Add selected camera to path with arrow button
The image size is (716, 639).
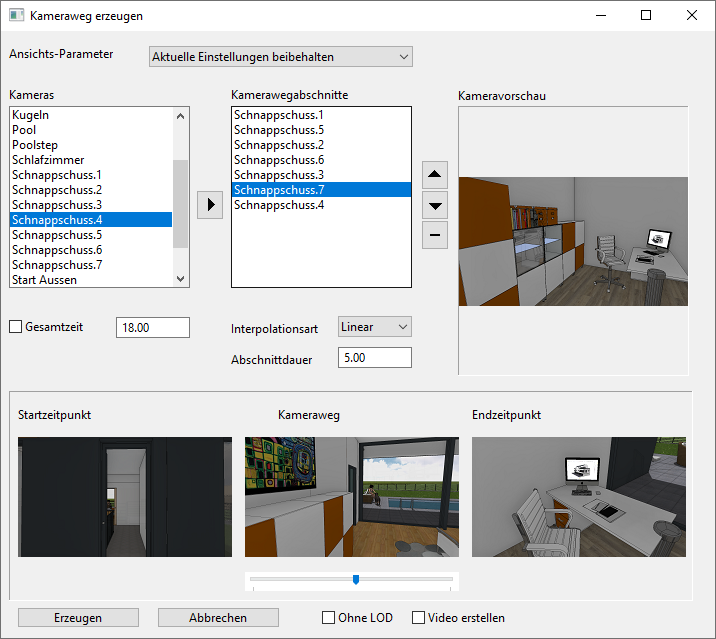pyautogui.click(x=209, y=205)
